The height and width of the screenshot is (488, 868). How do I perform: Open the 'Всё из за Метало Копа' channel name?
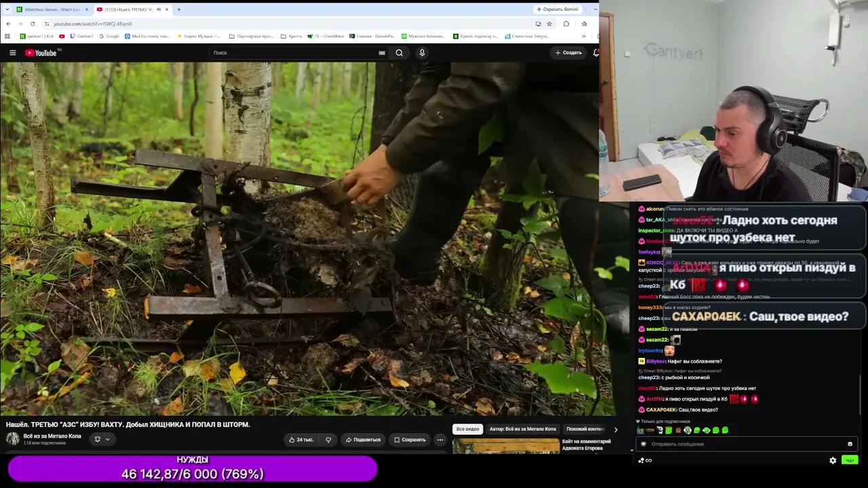coord(52,436)
